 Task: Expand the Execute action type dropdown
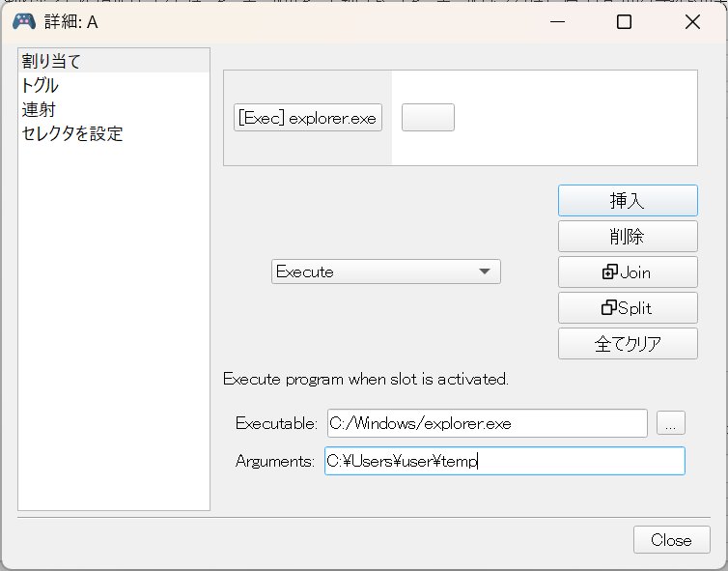coord(385,271)
